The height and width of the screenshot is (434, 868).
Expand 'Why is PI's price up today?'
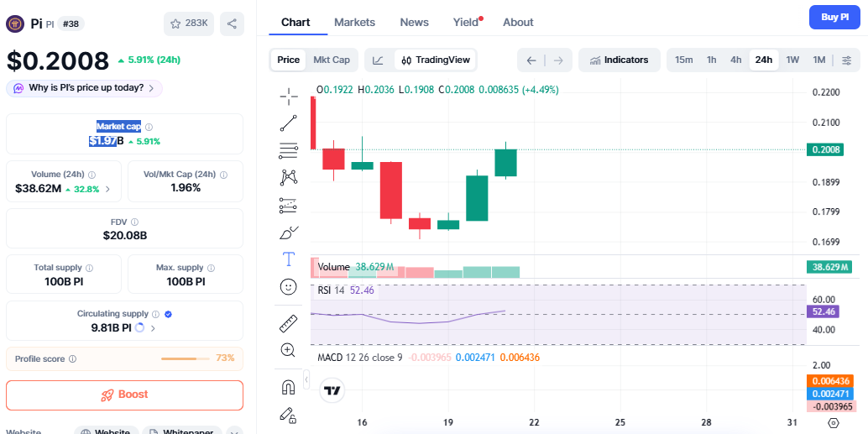point(84,88)
